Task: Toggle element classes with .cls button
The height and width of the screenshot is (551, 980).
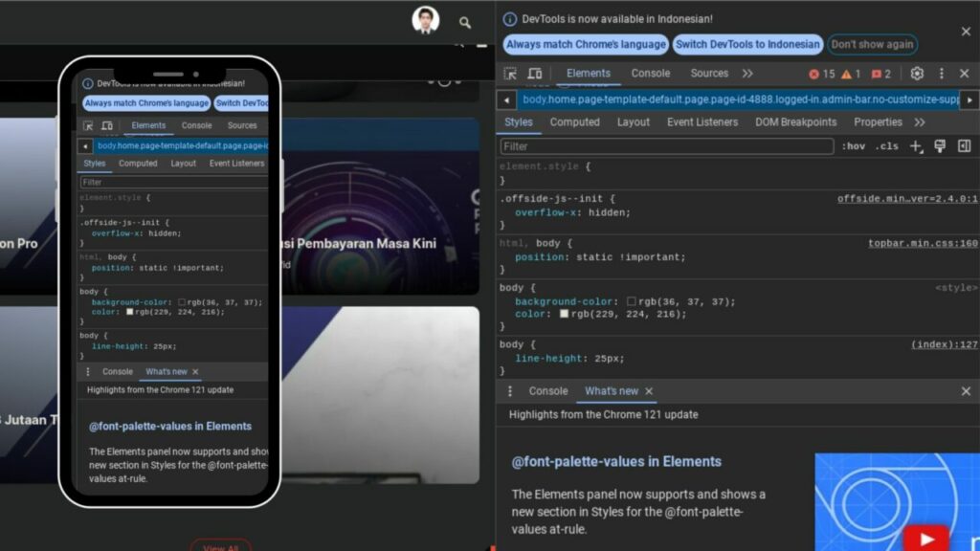Action: tap(886, 145)
